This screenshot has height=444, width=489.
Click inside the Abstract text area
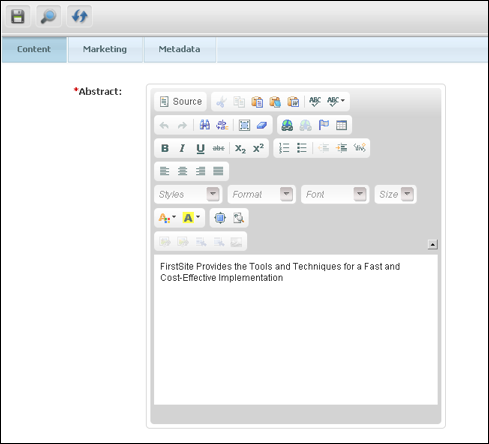coord(296,330)
